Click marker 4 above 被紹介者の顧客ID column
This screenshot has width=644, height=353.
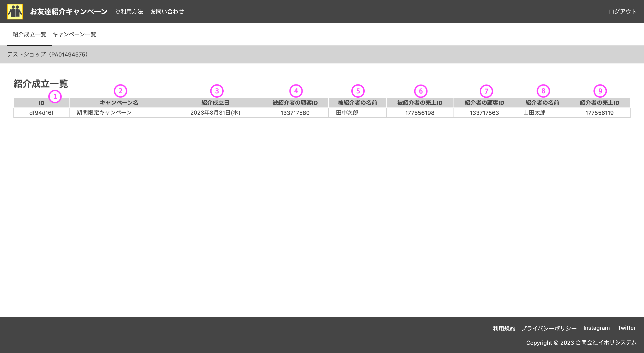(296, 91)
